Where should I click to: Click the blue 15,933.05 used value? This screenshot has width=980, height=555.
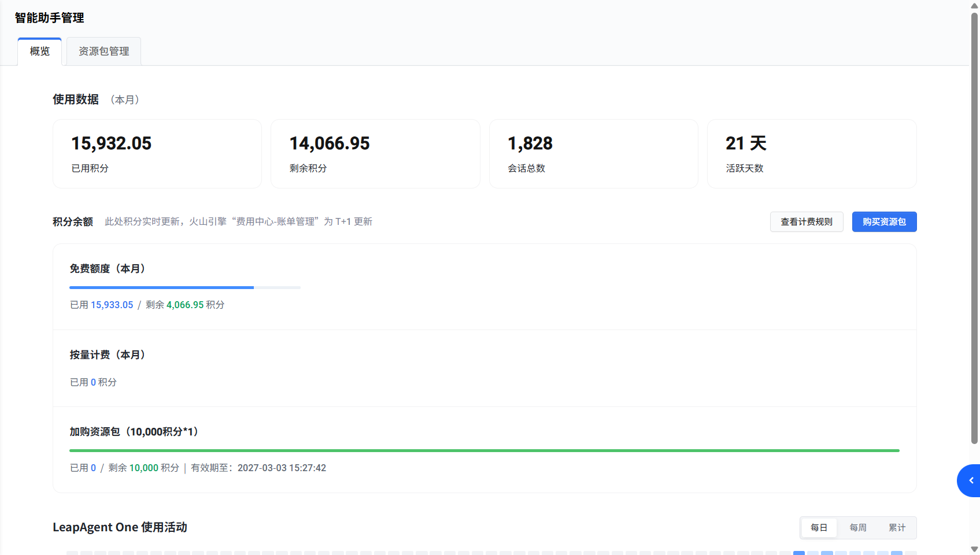click(x=112, y=305)
